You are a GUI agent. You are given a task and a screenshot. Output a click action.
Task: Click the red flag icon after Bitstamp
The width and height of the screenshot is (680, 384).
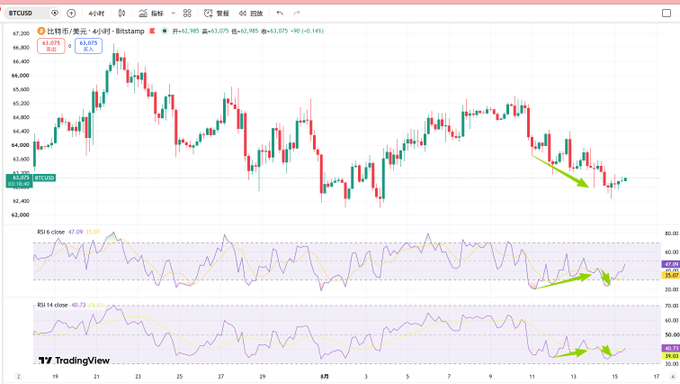(x=152, y=31)
